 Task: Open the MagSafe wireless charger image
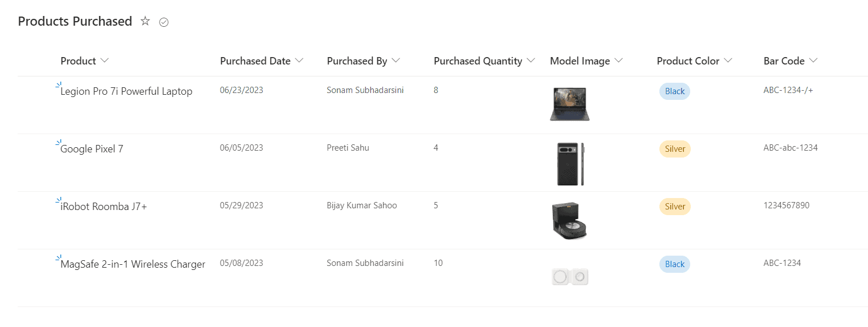point(570,277)
